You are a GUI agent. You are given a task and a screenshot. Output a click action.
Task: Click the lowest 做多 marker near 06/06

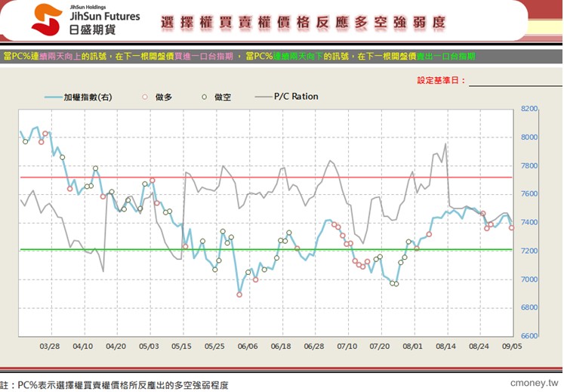tap(239, 295)
